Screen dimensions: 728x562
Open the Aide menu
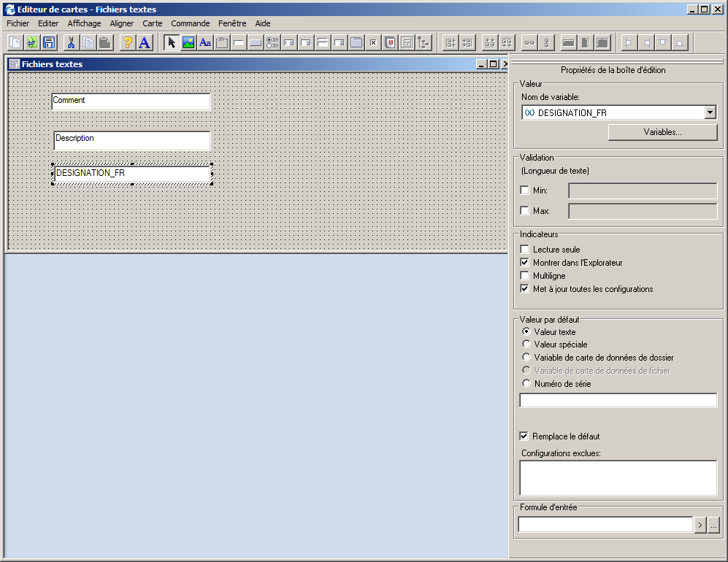pyautogui.click(x=263, y=23)
